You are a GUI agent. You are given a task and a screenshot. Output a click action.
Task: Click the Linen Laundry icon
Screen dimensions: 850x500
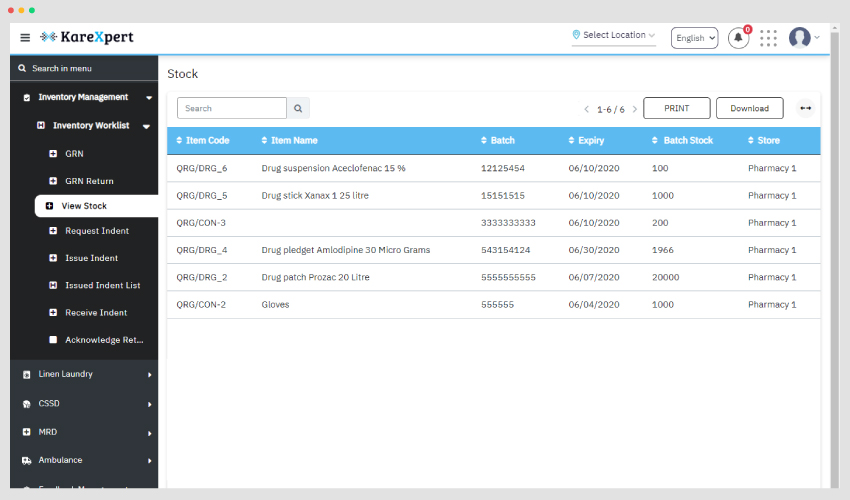pyautogui.click(x=27, y=374)
